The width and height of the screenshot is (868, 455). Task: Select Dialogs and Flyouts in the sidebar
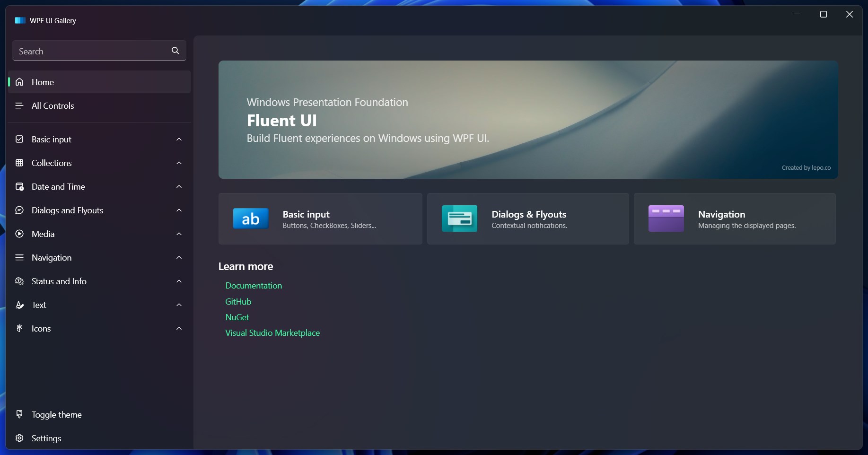tap(99, 210)
